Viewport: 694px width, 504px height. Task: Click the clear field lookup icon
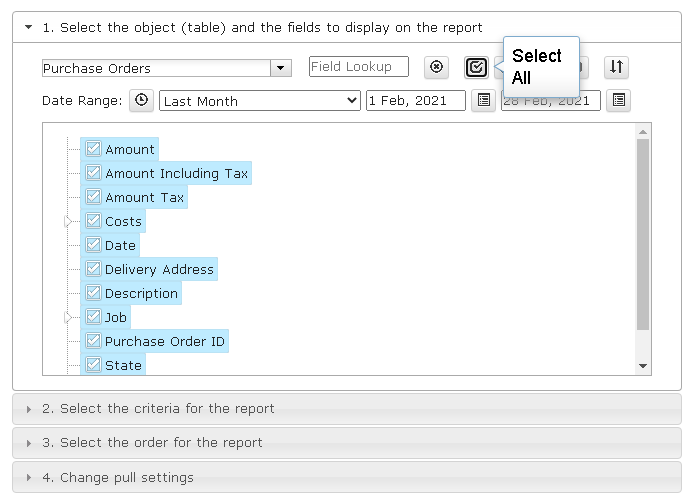click(x=436, y=67)
